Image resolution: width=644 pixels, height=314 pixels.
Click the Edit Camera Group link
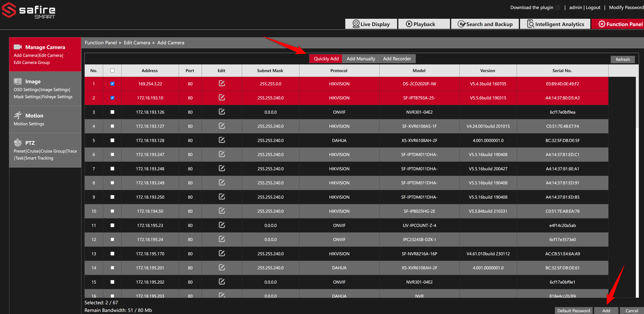point(32,62)
